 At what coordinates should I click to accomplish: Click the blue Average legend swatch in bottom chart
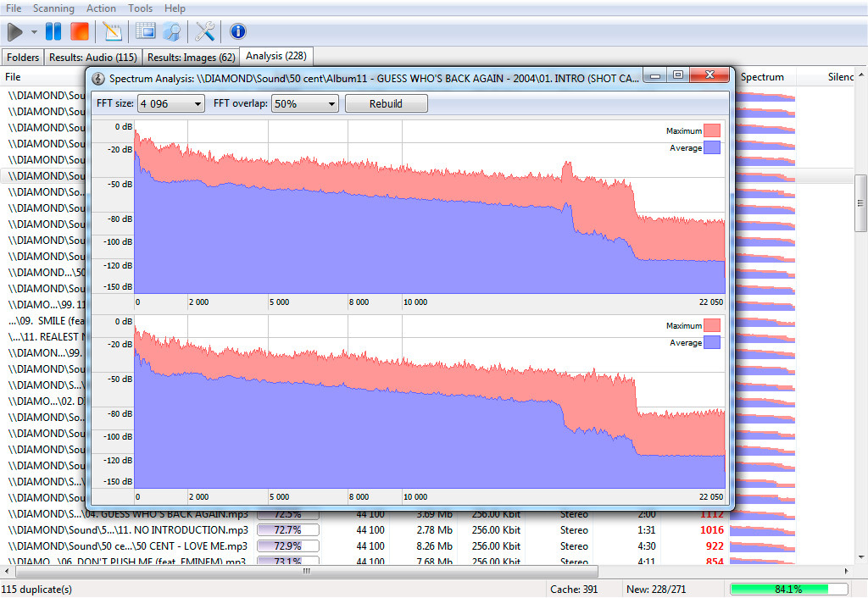[x=712, y=342]
